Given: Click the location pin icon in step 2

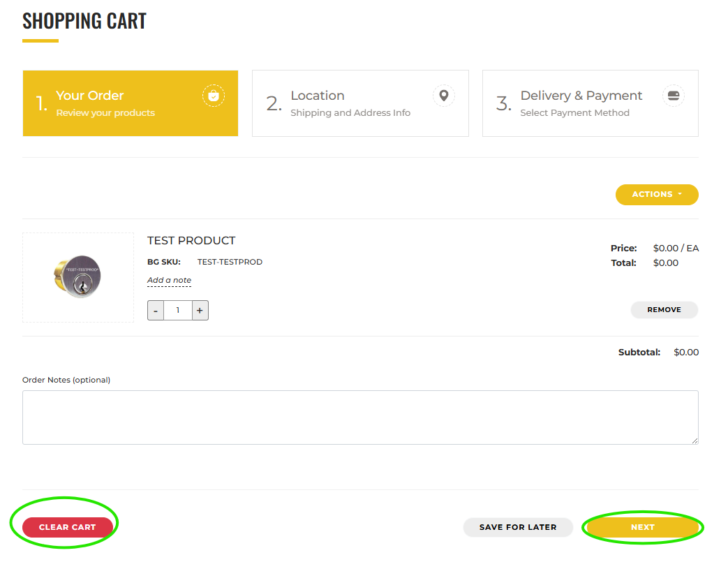Looking at the screenshot, I should coord(444,96).
